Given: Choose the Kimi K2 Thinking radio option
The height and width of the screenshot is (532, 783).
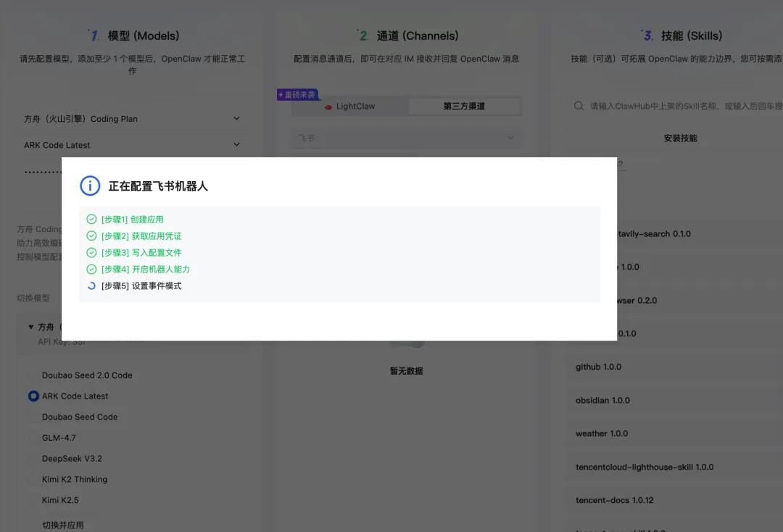Looking at the screenshot, I should click(x=33, y=479).
